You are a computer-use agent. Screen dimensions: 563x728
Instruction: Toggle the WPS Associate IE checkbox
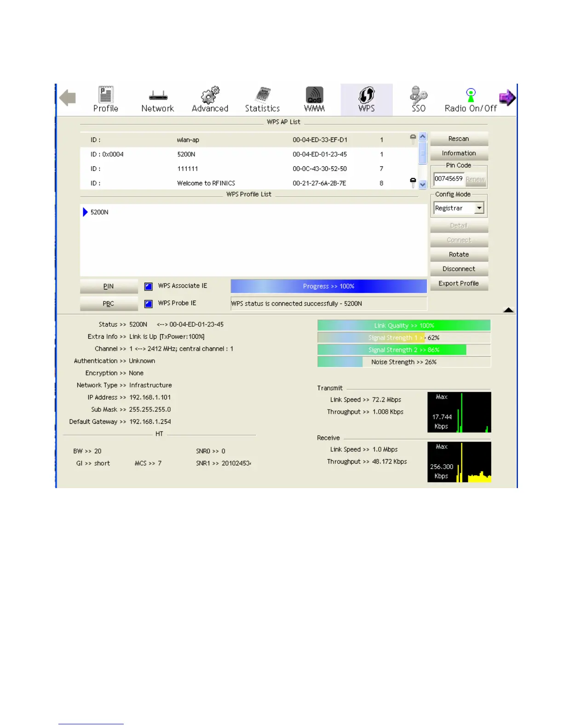pos(149,286)
